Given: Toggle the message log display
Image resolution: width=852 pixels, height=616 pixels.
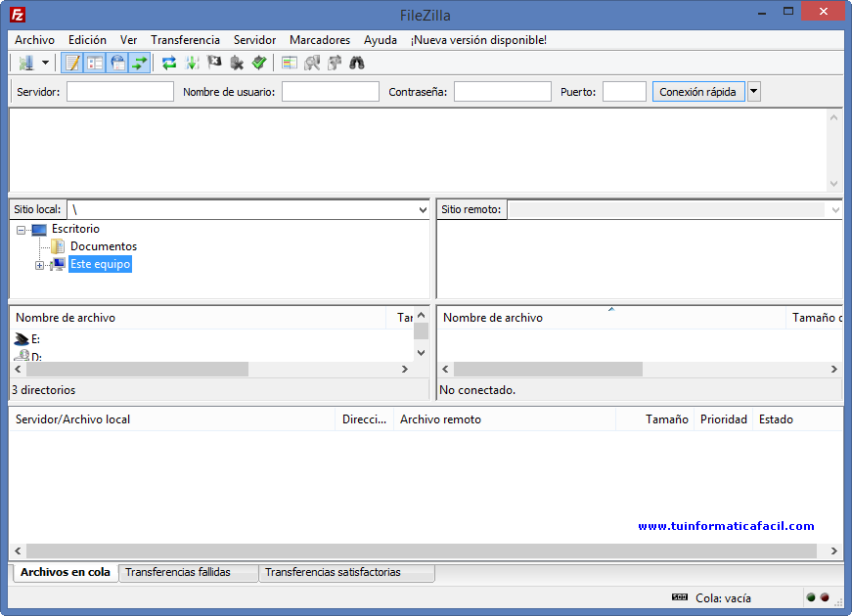Looking at the screenshot, I should point(72,63).
